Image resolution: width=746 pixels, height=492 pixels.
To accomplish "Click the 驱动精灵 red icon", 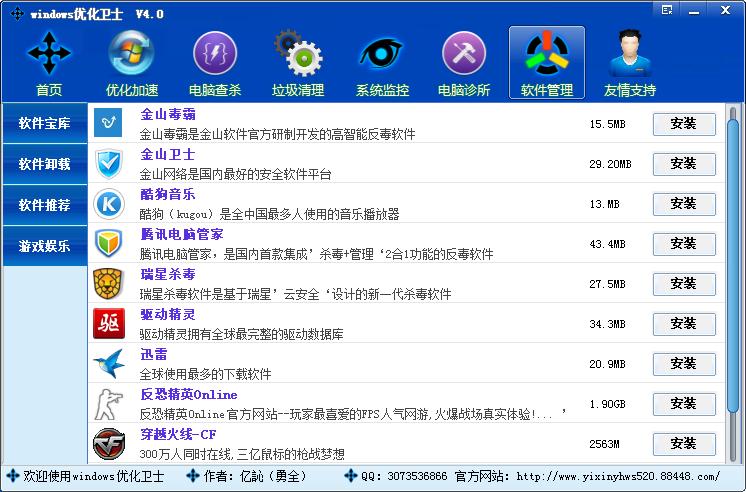I will (x=109, y=324).
